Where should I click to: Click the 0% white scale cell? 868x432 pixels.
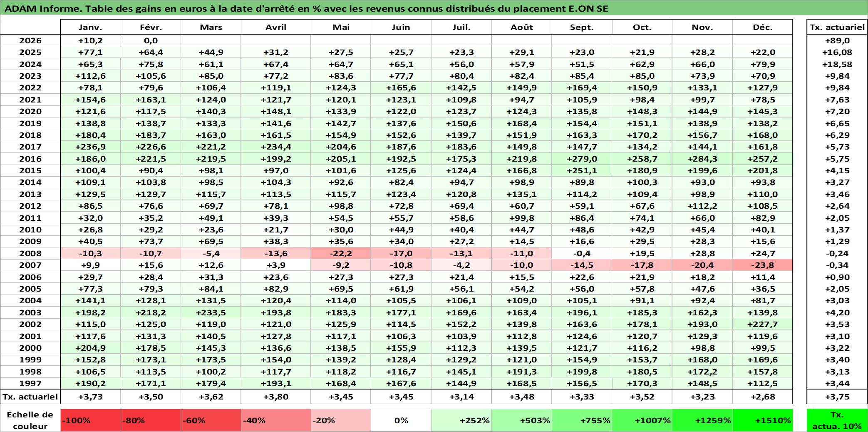[x=401, y=420]
